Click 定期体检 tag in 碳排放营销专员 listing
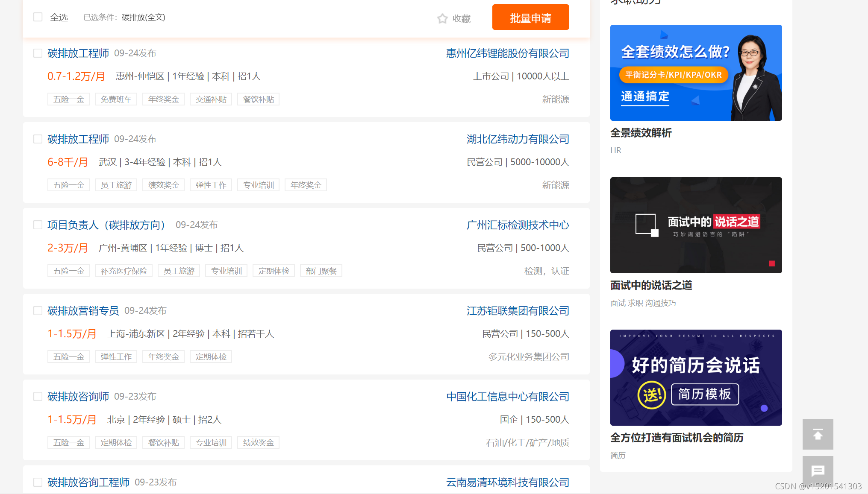 (211, 357)
